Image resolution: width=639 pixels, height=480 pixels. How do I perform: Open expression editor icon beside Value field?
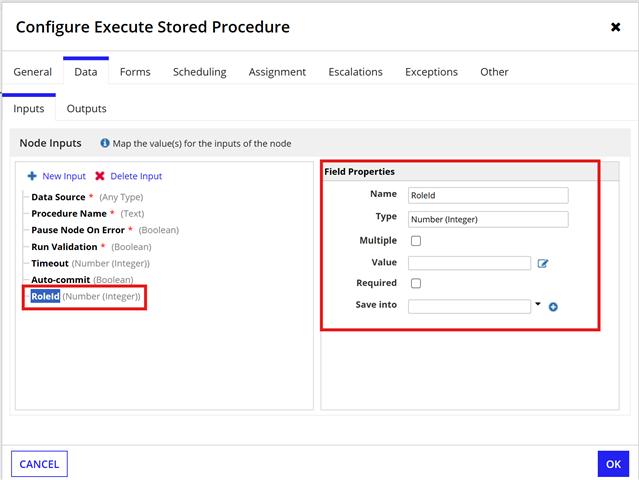coord(543,264)
